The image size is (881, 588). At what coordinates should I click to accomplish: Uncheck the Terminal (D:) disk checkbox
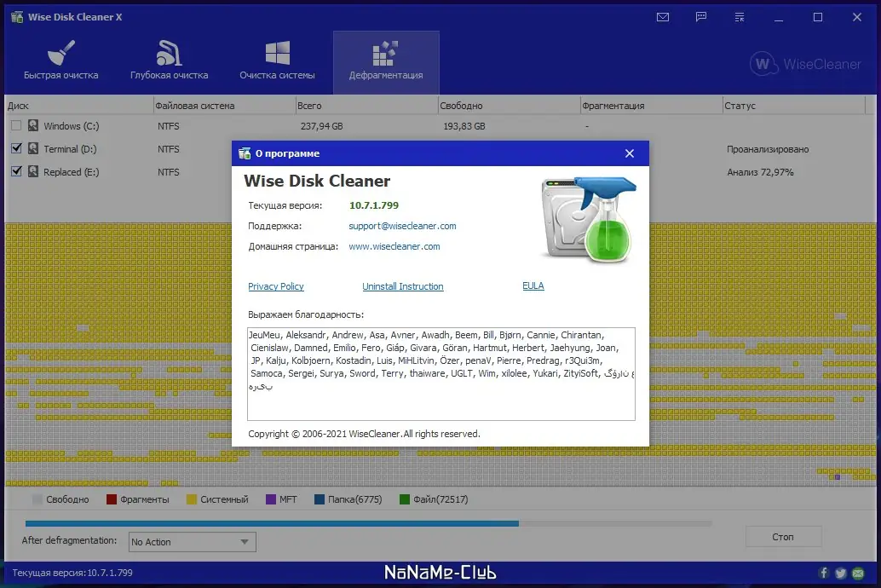click(x=16, y=148)
